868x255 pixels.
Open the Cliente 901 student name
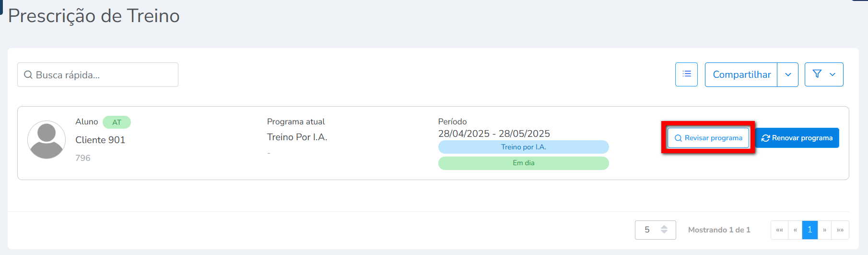(x=100, y=140)
